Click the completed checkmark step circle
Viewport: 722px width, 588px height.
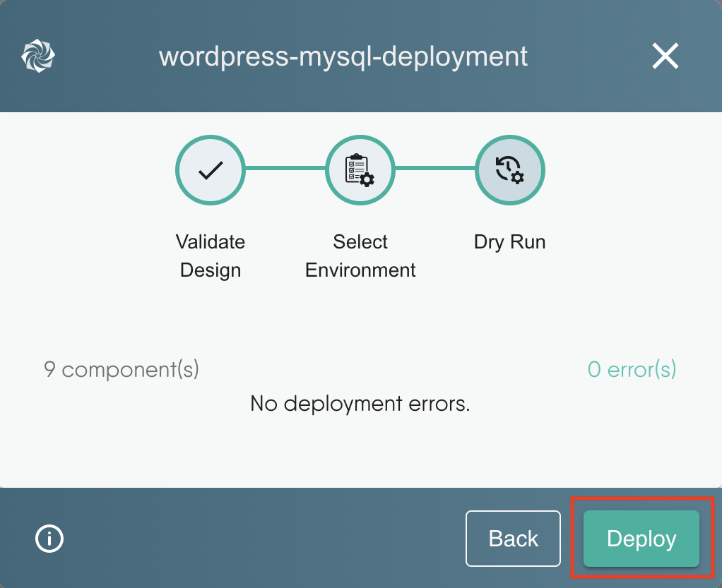[210, 169]
